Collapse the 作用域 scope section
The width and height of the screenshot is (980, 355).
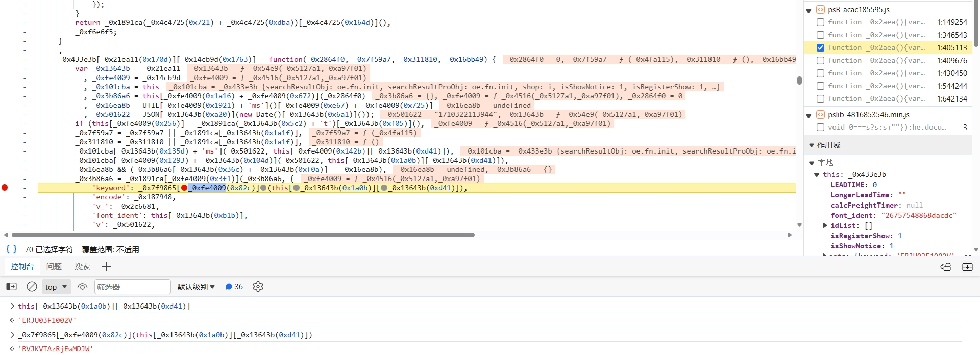(812, 145)
